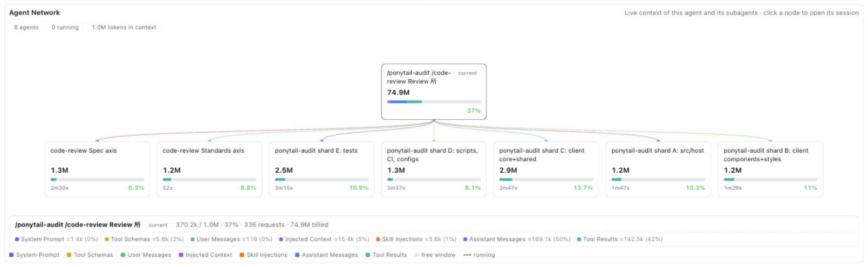Click the shard E: tests usage bar
Screen dimensions: 868x267
(322, 179)
